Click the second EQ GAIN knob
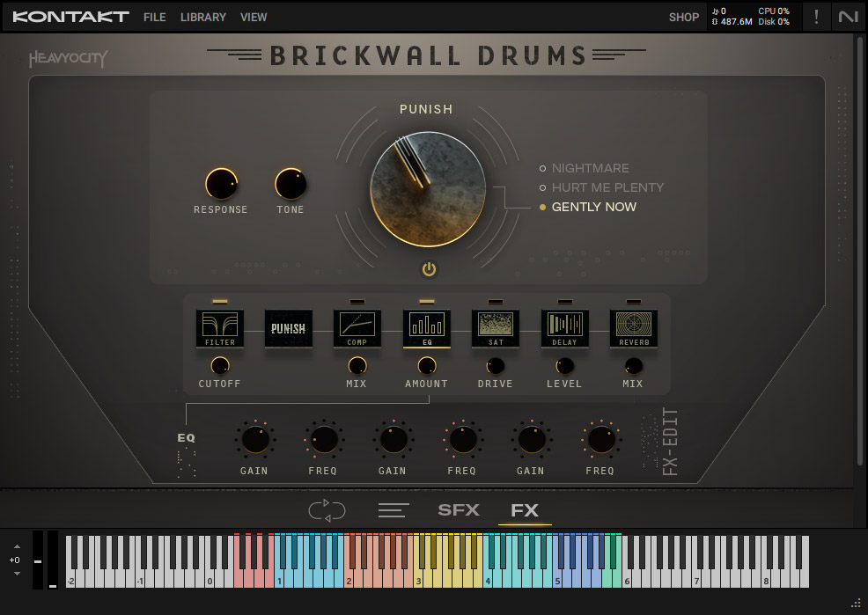The image size is (868, 615). (393, 440)
